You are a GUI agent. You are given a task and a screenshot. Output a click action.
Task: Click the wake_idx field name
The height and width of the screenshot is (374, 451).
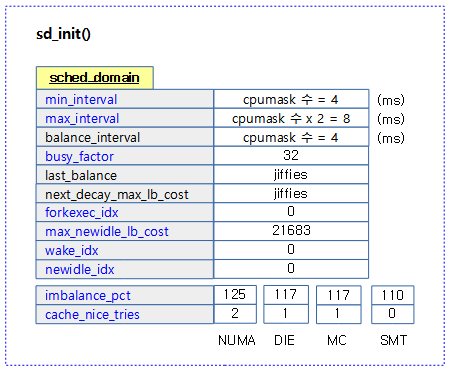72,251
